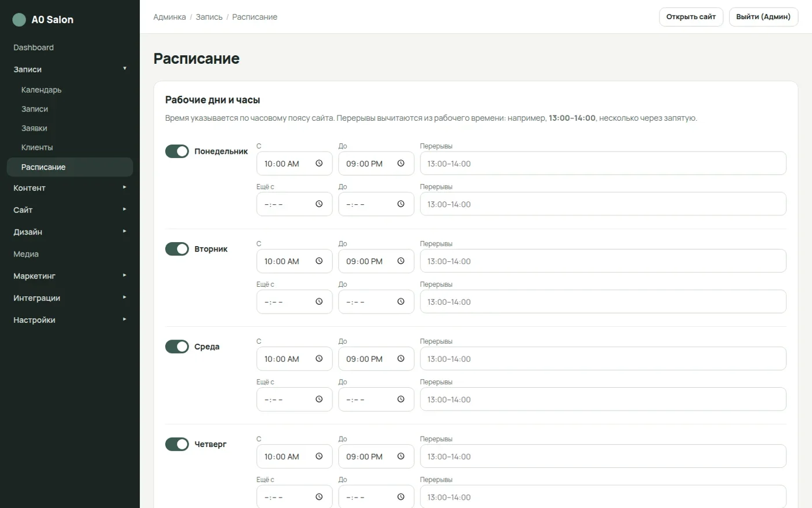Click clock icon in Tuesday's extra end field

point(401,302)
